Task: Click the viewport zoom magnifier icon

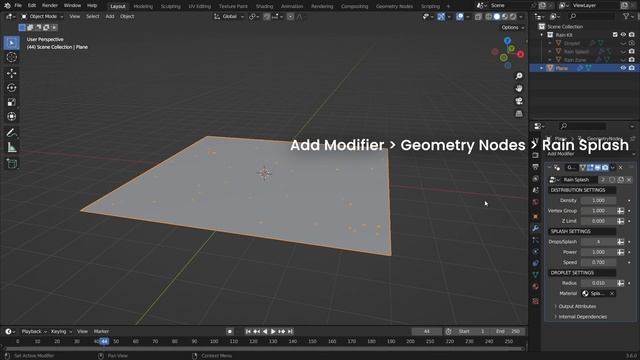Action: [x=519, y=76]
